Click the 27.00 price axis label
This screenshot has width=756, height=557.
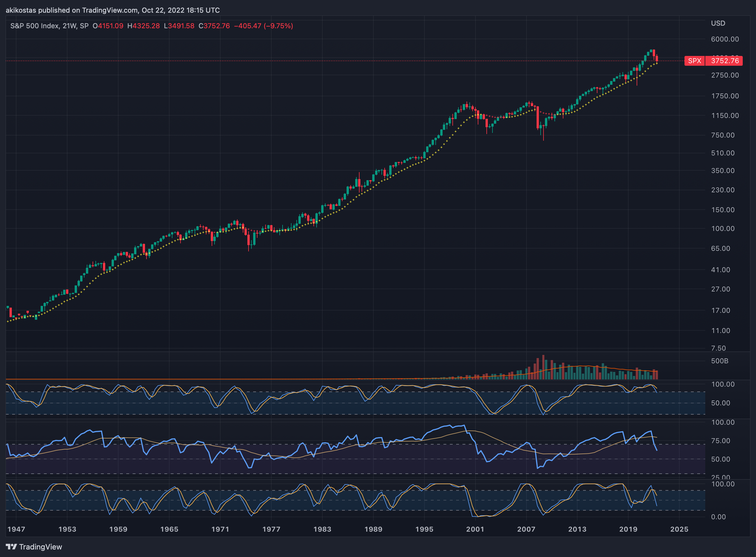coord(721,289)
